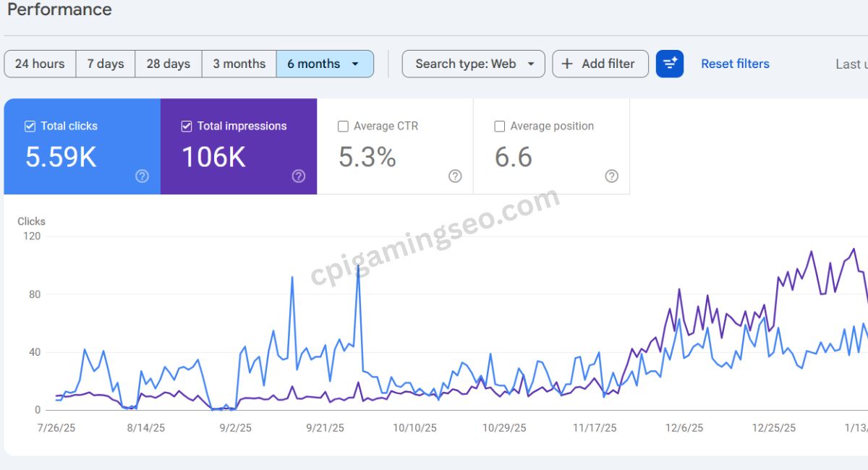The height and width of the screenshot is (470, 868).
Task: Click the Average CTR help question icon
Action: point(455,176)
